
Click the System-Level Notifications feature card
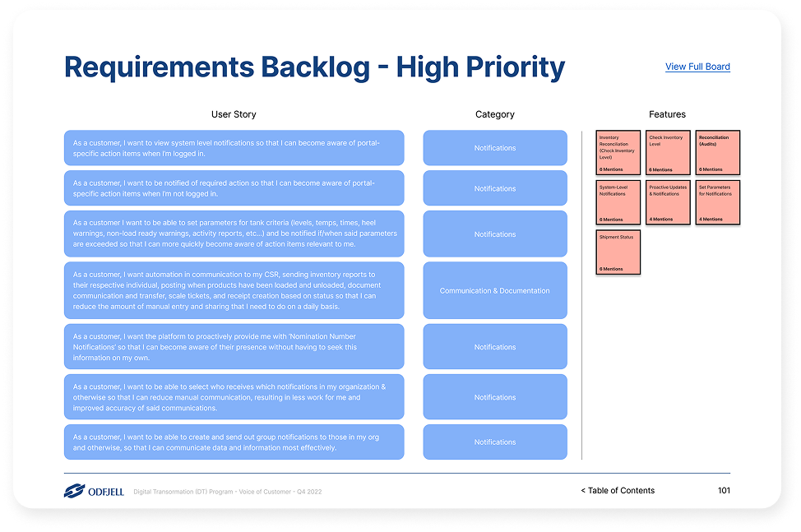[618, 202]
